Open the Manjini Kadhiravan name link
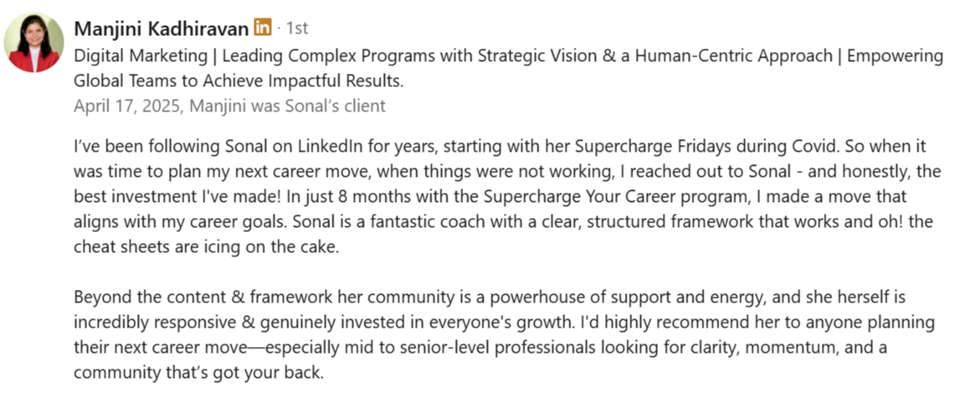Viewport: 980px width, 398px height. point(162,28)
